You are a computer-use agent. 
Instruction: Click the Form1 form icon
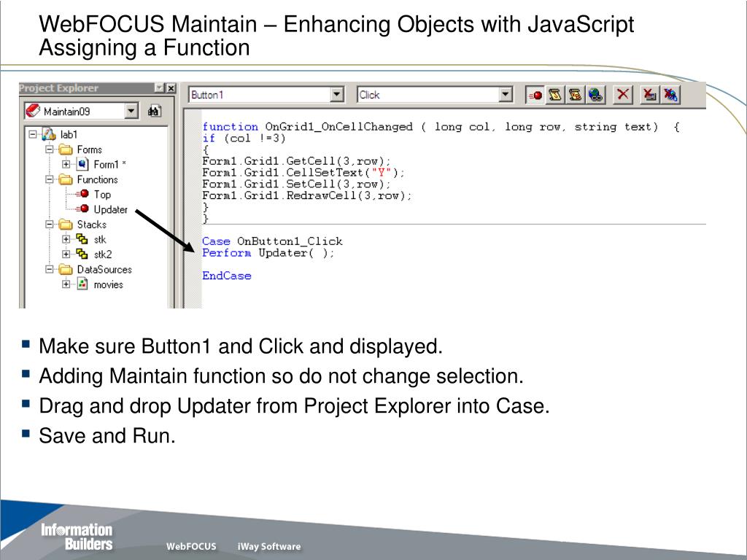click(x=82, y=164)
